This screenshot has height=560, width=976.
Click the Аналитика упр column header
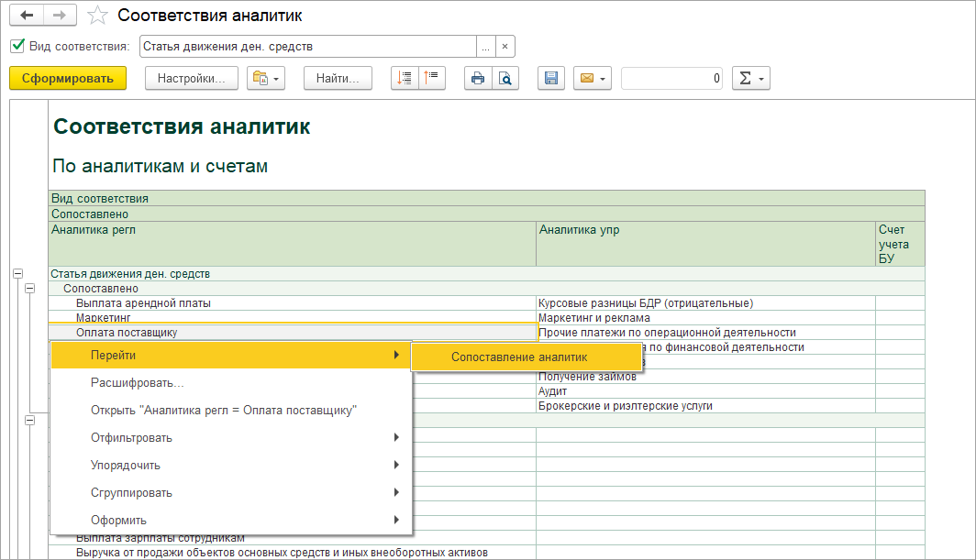click(706, 244)
